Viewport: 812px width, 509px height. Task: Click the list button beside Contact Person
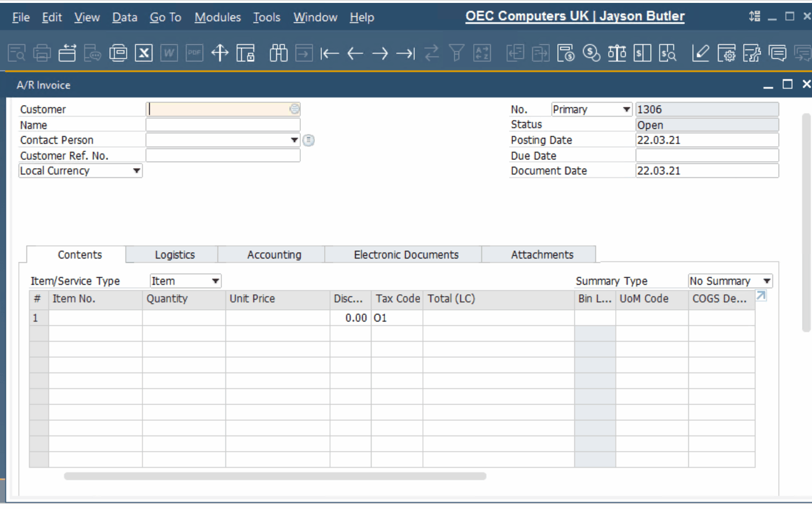[308, 140]
